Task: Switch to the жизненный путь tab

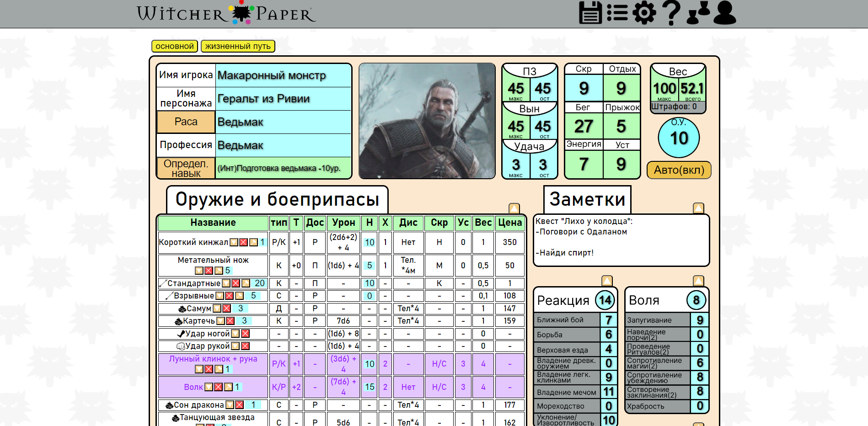Action: click(x=238, y=46)
